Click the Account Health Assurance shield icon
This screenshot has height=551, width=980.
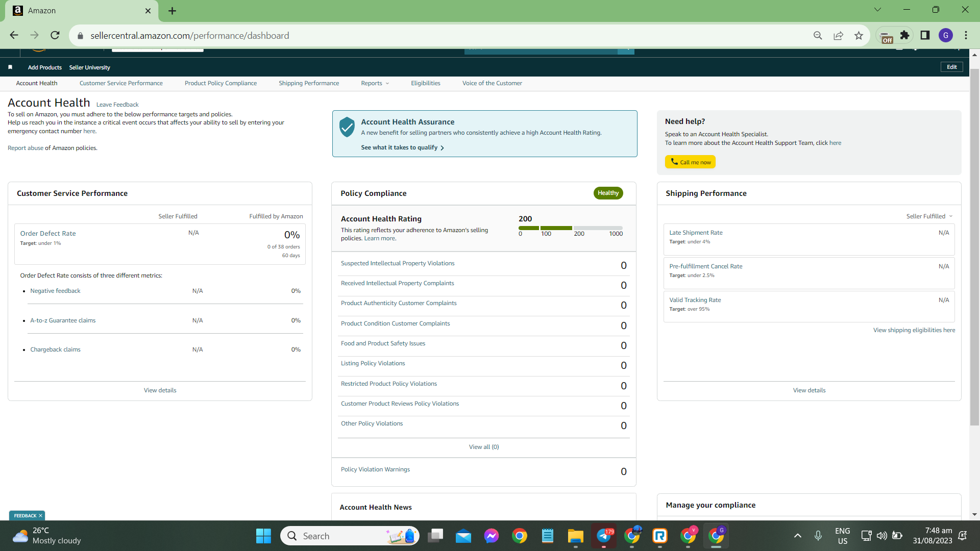pyautogui.click(x=347, y=127)
